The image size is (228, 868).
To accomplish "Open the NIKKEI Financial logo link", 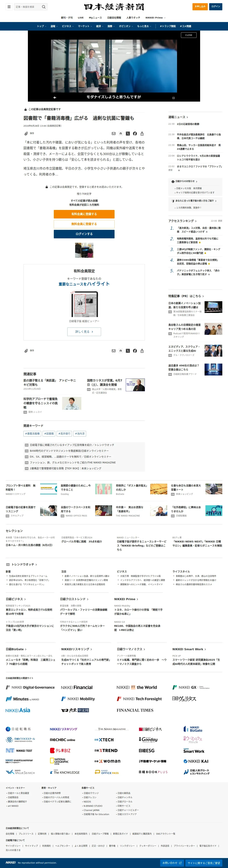I will (x=77, y=687).
